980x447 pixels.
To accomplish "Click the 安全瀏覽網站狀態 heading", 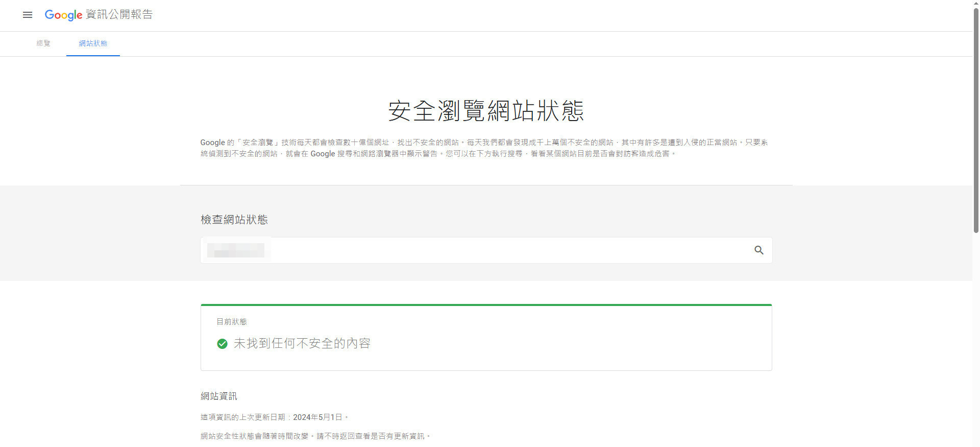I will pos(486,110).
